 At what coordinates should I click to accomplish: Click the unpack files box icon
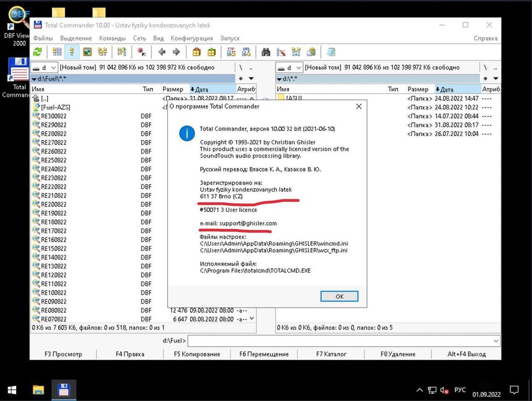(211, 52)
